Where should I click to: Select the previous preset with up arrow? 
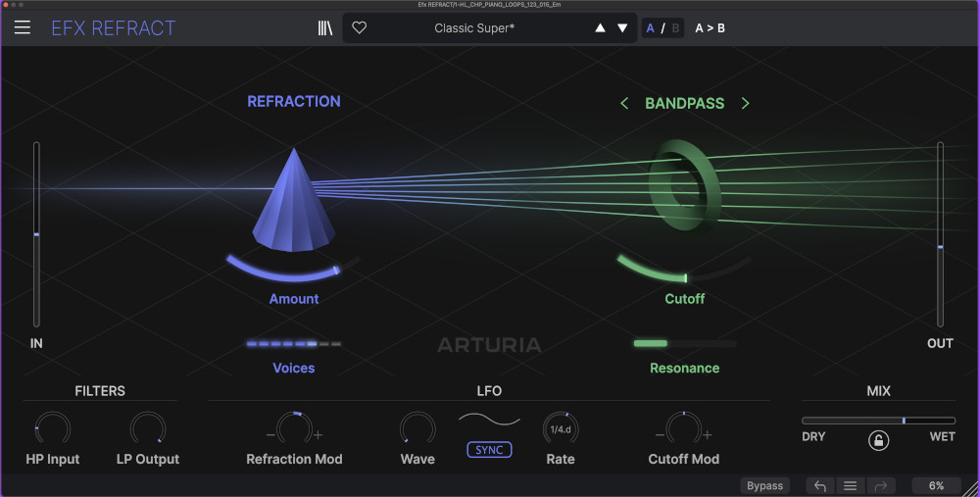(600, 28)
